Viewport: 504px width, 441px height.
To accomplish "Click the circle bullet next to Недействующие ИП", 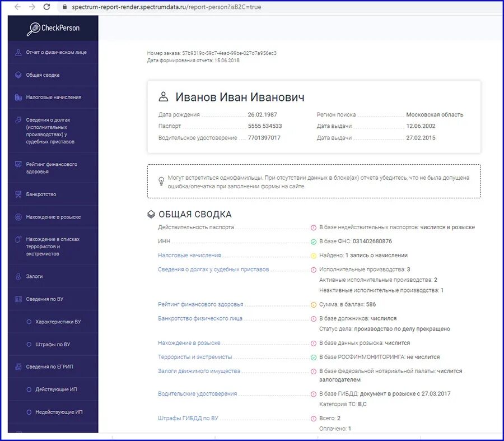I will click(29, 412).
